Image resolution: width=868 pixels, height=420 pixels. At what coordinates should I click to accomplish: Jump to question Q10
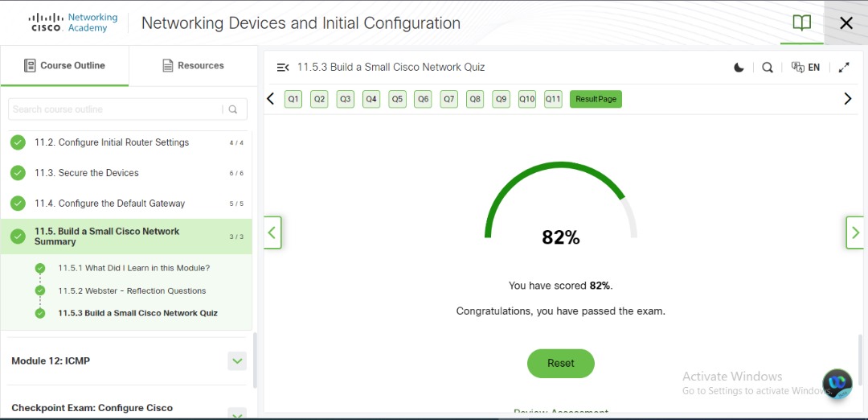pos(527,99)
